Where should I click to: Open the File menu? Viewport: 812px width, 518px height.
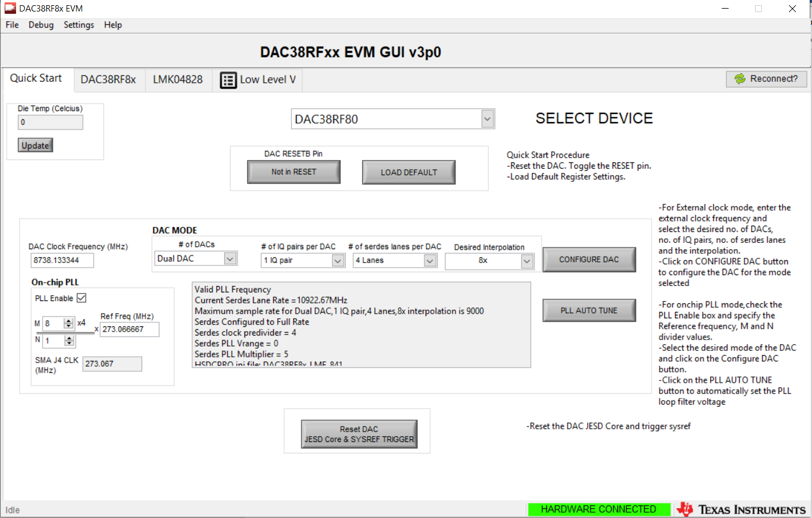[12, 25]
